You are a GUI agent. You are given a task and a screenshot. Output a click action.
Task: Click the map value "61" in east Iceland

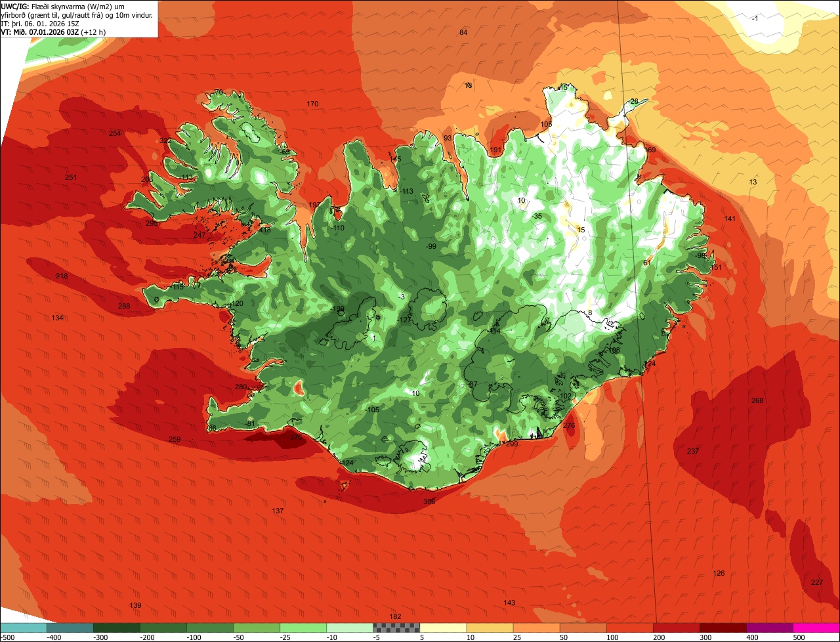pos(646,263)
